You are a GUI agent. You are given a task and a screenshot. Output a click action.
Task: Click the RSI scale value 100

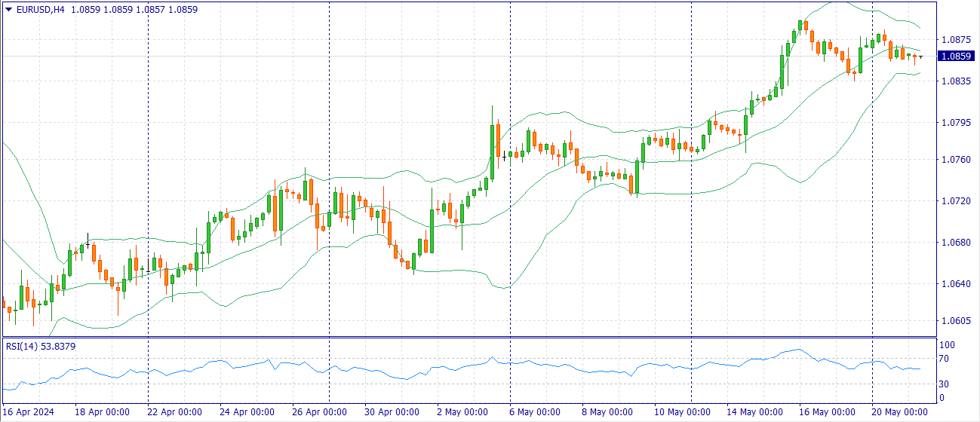tap(948, 345)
